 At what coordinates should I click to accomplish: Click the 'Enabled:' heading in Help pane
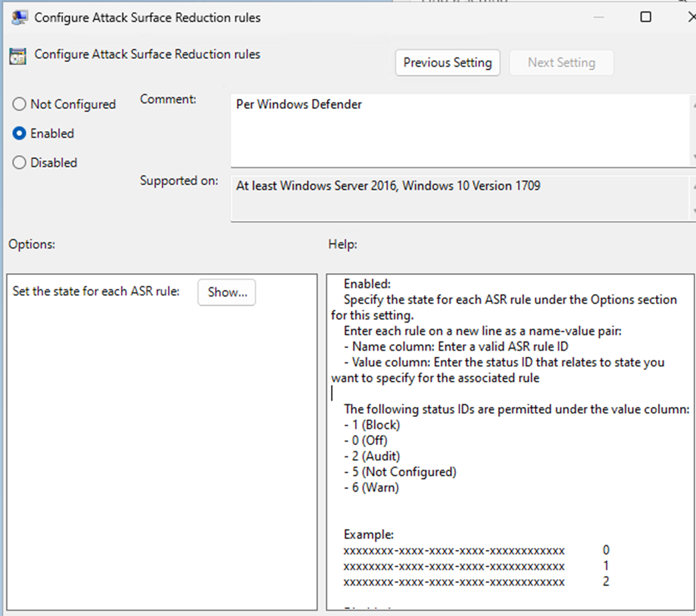[367, 284]
